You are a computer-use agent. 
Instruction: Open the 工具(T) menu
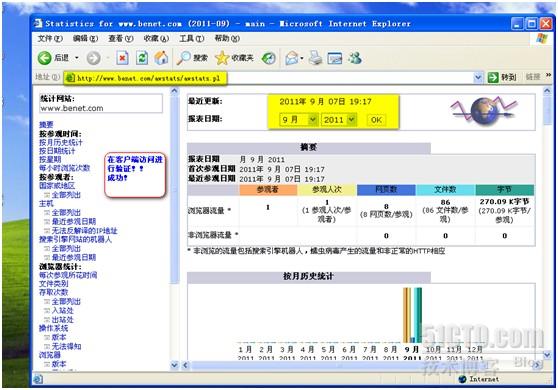point(192,38)
